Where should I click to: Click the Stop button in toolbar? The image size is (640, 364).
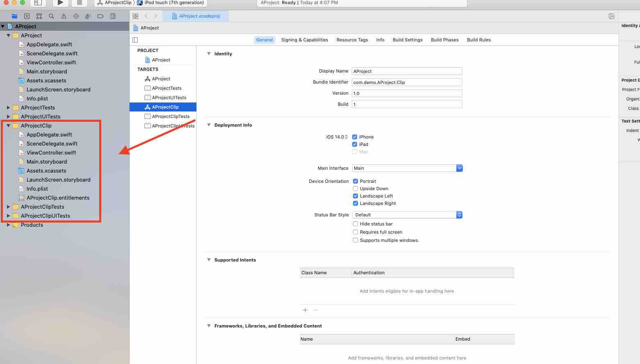[80, 2]
